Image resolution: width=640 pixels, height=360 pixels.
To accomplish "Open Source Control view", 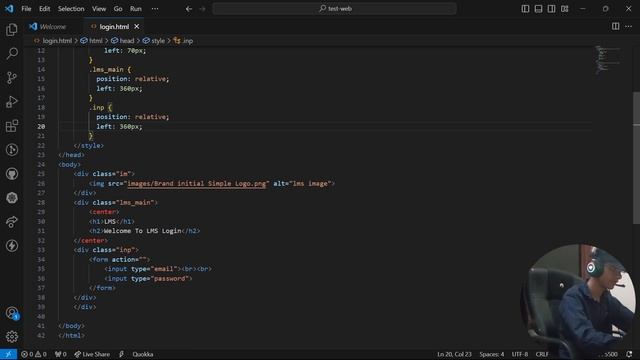I will click(12, 78).
